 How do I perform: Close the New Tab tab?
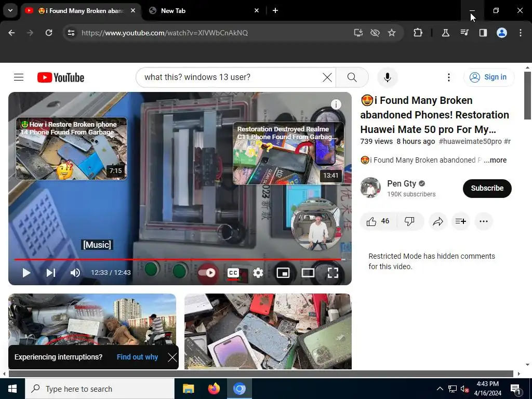coord(257,10)
